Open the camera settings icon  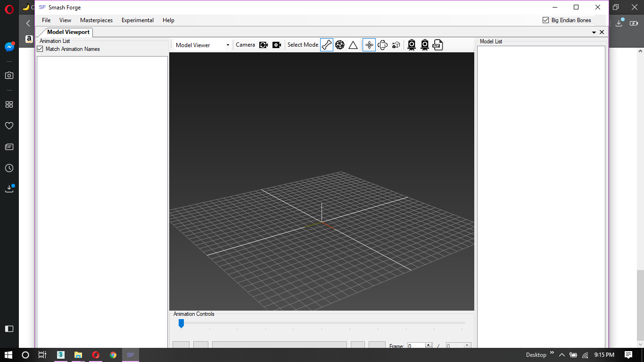[x=276, y=44]
